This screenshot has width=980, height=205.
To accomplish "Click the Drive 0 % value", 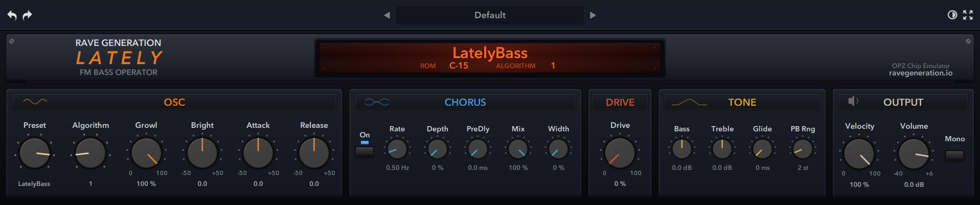I will pos(620,184).
